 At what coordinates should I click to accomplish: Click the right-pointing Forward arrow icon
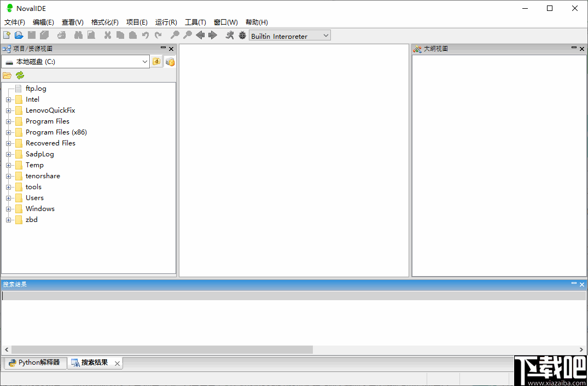click(213, 35)
